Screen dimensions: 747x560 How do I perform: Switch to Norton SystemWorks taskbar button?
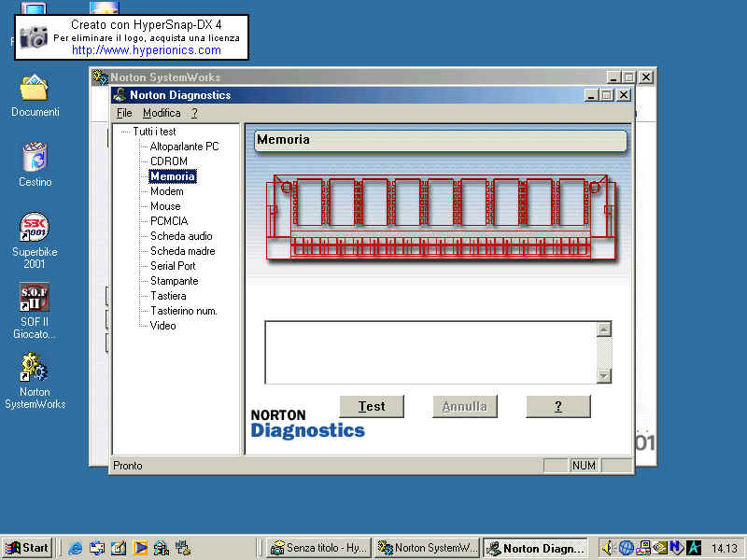click(428, 548)
